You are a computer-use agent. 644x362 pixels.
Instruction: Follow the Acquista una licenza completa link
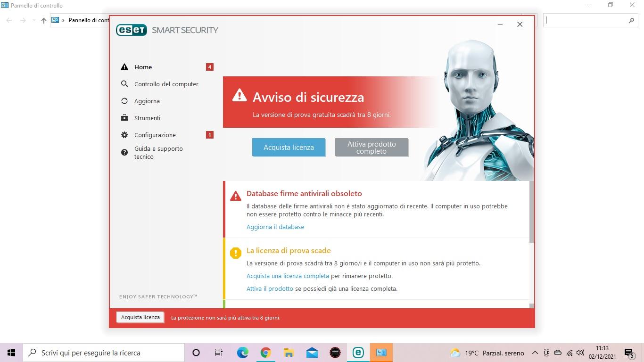pos(288,276)
